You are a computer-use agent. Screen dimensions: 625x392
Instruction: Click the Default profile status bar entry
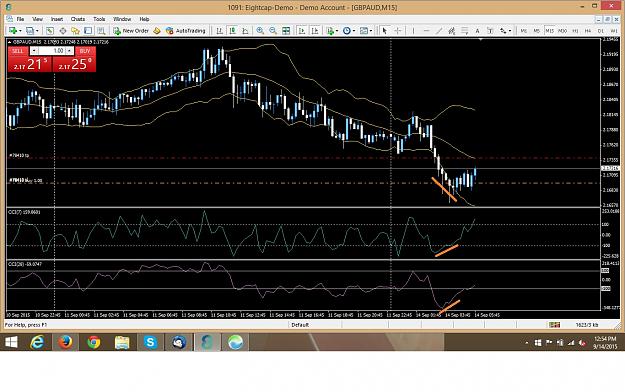pyautogui.click(x=300, y=325)
